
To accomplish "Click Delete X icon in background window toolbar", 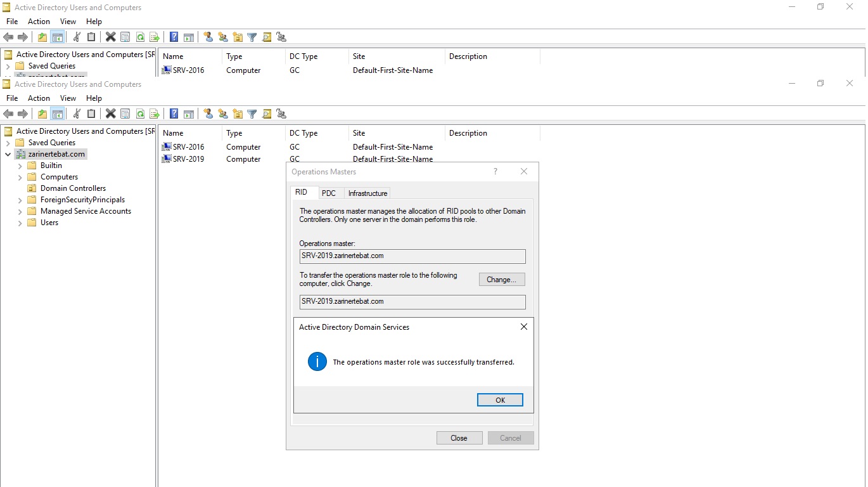I will (x=110, y=37).
